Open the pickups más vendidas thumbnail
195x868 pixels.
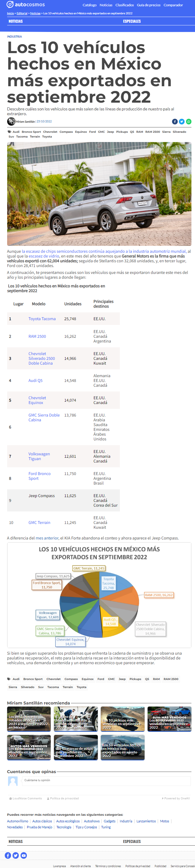(123, 719)
